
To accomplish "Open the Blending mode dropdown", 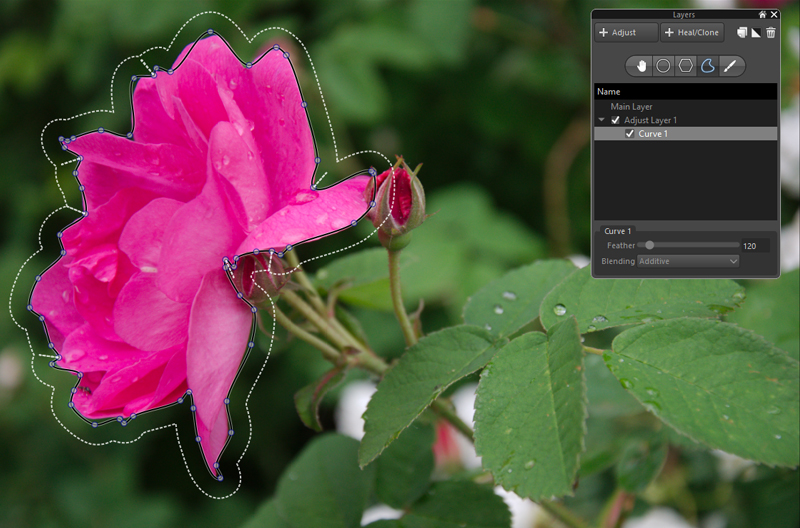I will (687, 261).
